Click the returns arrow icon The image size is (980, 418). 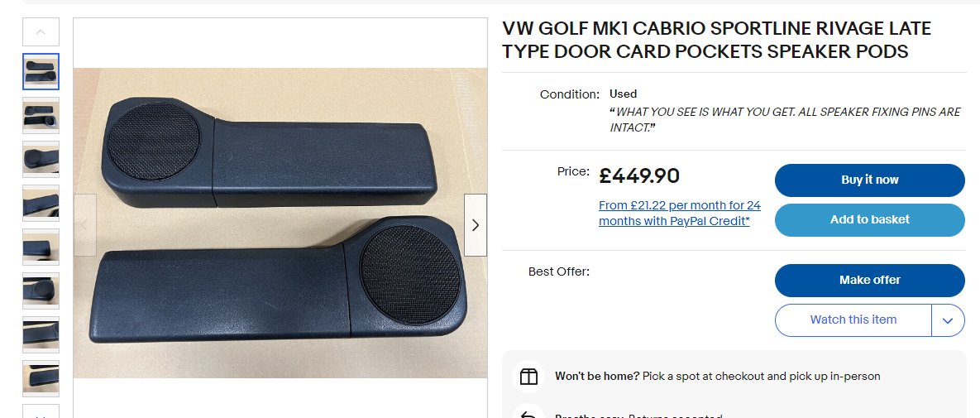pos(528,413)
